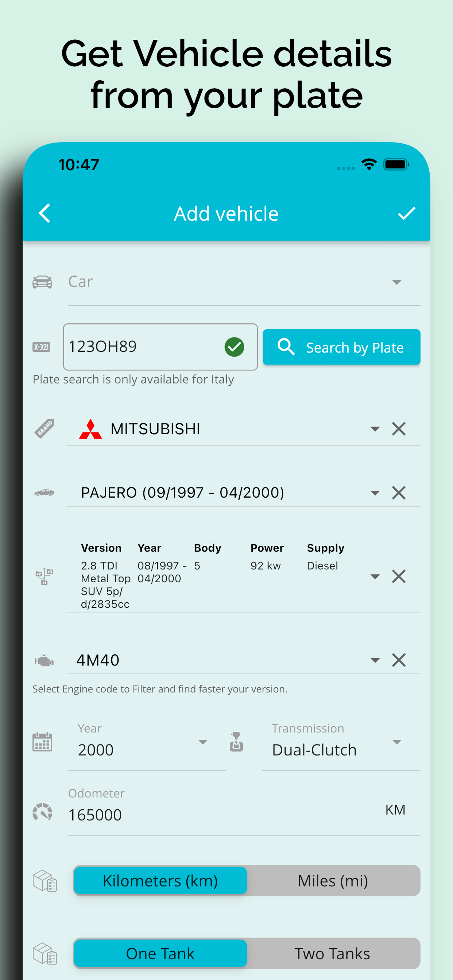Screen dimensions: 453x980
Task: Tap the magnifier icon in Search by Plate
Action: click(x=286, y=347)
